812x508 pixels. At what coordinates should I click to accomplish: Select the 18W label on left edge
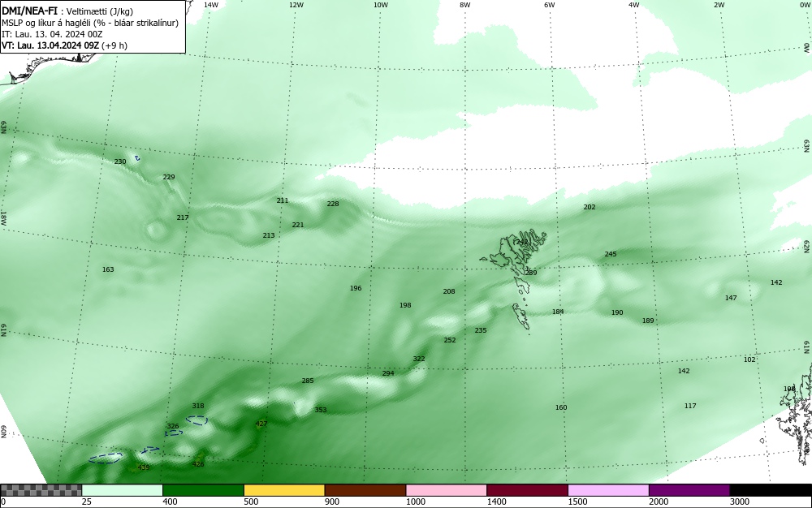(x=3, y=217)
